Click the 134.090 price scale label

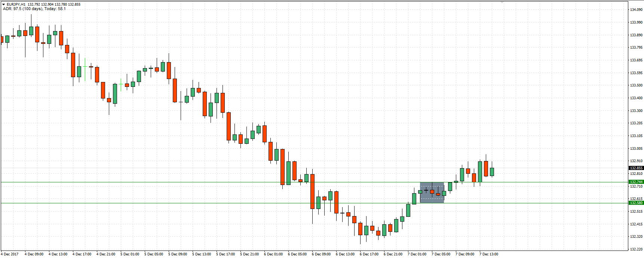click(636, 10)
